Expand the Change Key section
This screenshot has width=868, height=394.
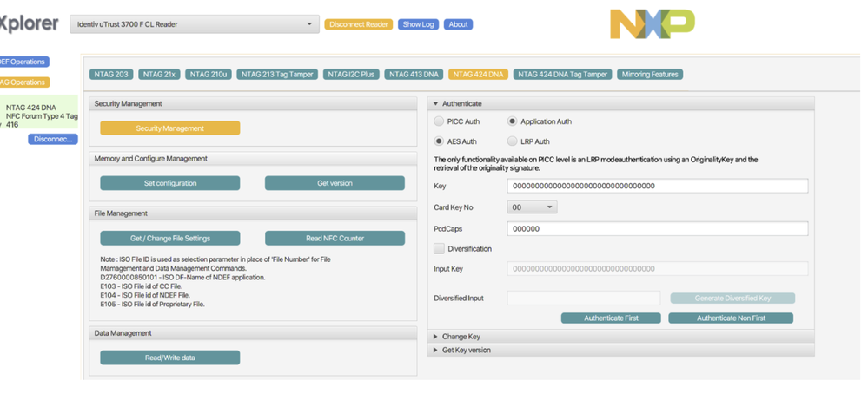click(x=620, y=337)
